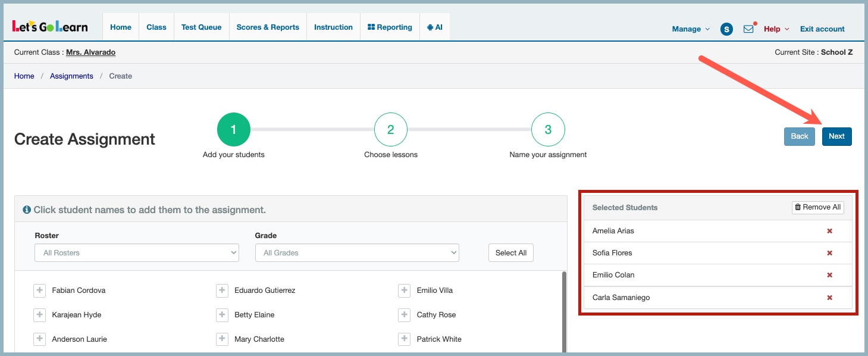
Task: Toggle the plus box for Cathy Rose
Action: coord(405,315)
